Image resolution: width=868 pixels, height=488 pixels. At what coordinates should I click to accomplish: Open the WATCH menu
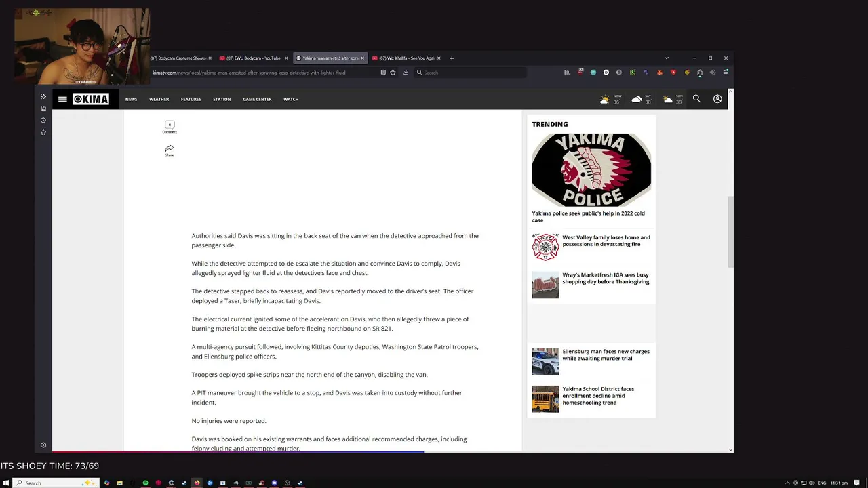tap(291, 99)
